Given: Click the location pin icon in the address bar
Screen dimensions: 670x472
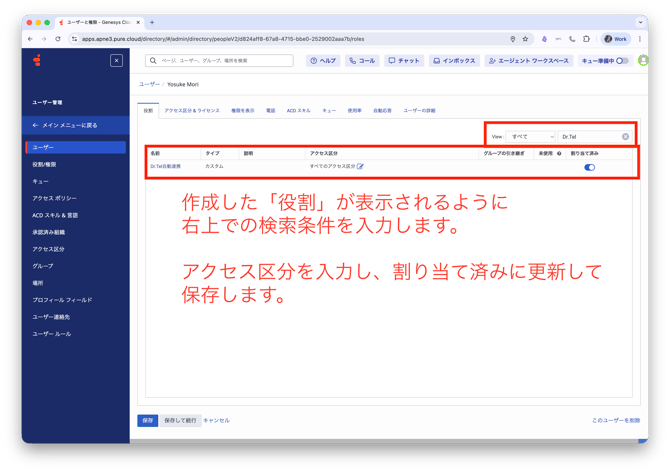Looking at the screenshot, I should coord(512,39).
